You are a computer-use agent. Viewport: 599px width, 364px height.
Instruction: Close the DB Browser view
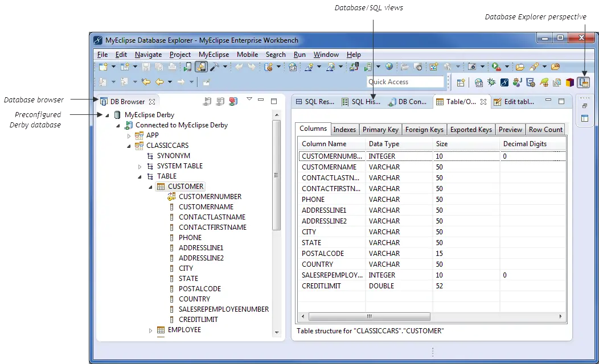(152, 102)
